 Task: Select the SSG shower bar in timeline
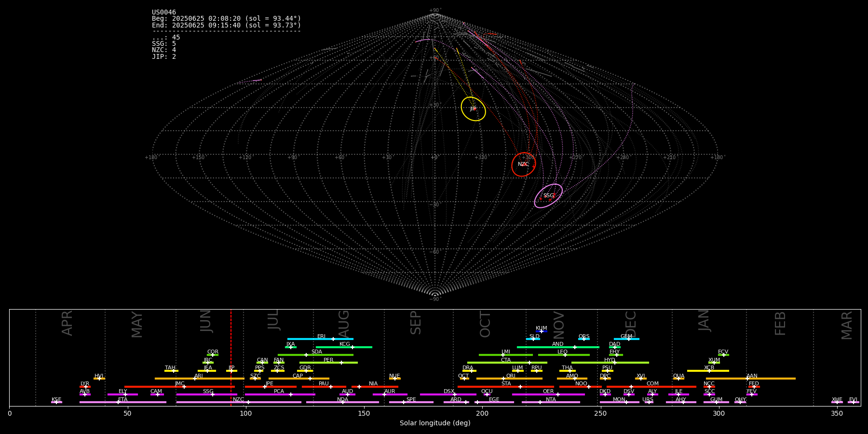[206, 394]
